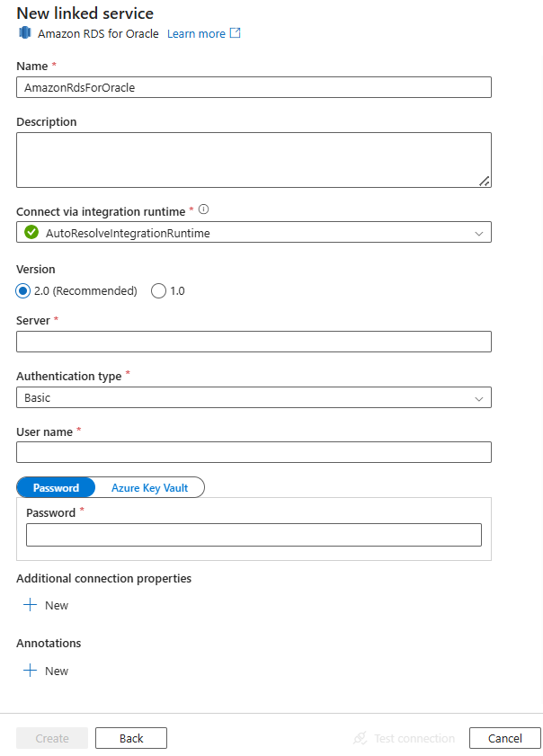Image resolution: width=543 pixels, height=756 pixels.
Task: Click into the Server input field
Action: click(x=254, y=342)
